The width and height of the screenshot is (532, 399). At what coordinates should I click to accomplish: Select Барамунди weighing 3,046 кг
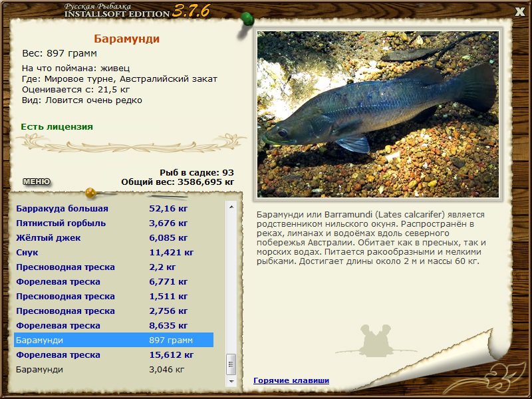pyautogui.click(x=114, y=369)
